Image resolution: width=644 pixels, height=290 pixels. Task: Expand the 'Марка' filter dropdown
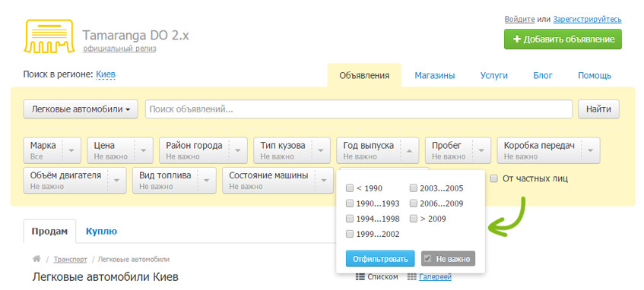click(x=52, y=150)
